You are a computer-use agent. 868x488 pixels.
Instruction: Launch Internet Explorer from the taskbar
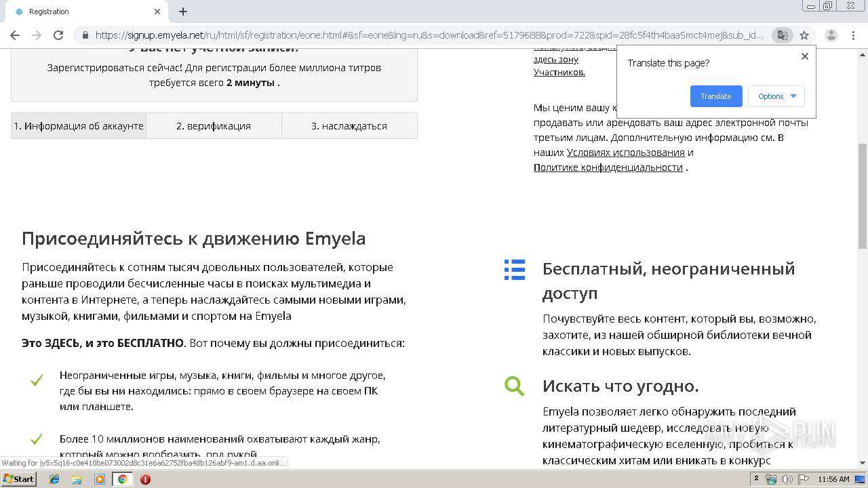[54, 479]
